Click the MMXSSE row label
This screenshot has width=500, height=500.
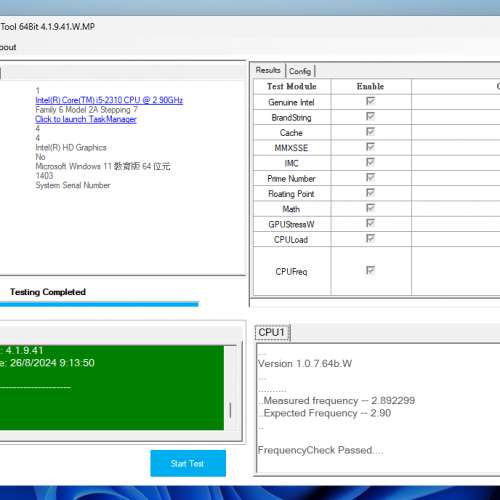291,148
